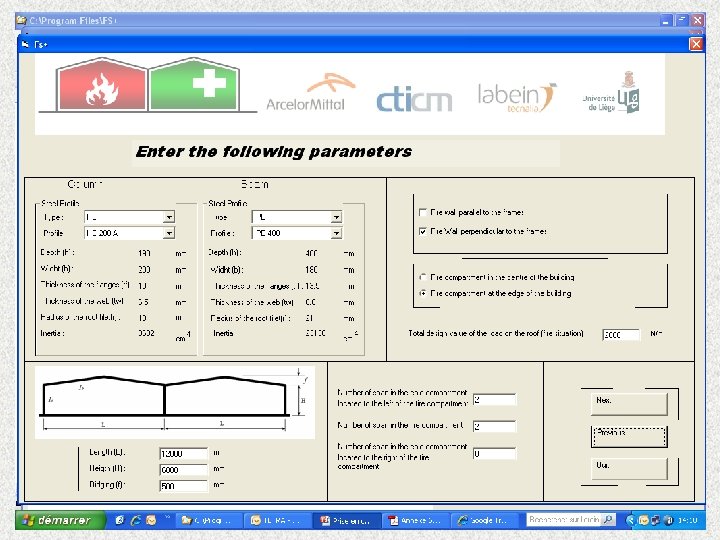Click the double-span frame diagram
The image size is (720, 540).
(175, 402)
